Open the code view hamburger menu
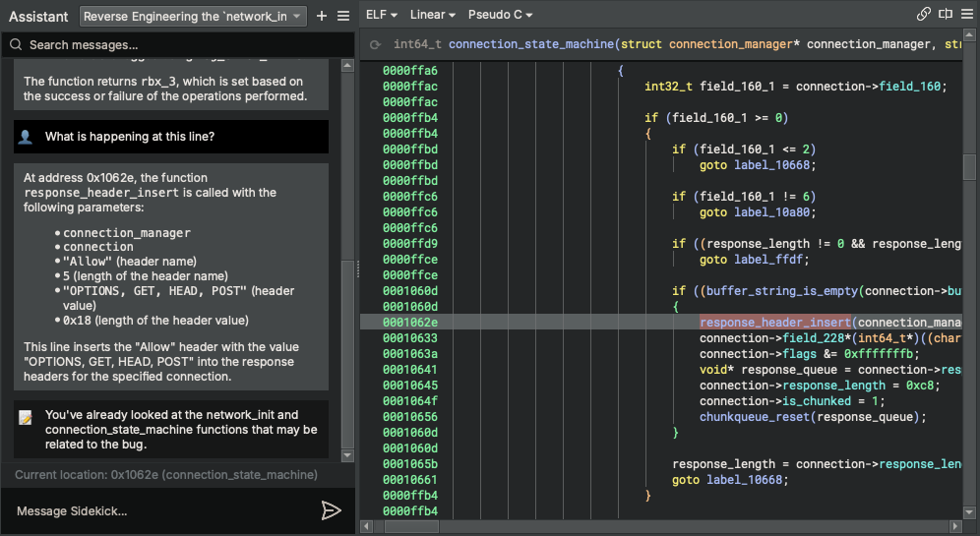Screen dimensions: 980x536 click(x=967, y=14)
